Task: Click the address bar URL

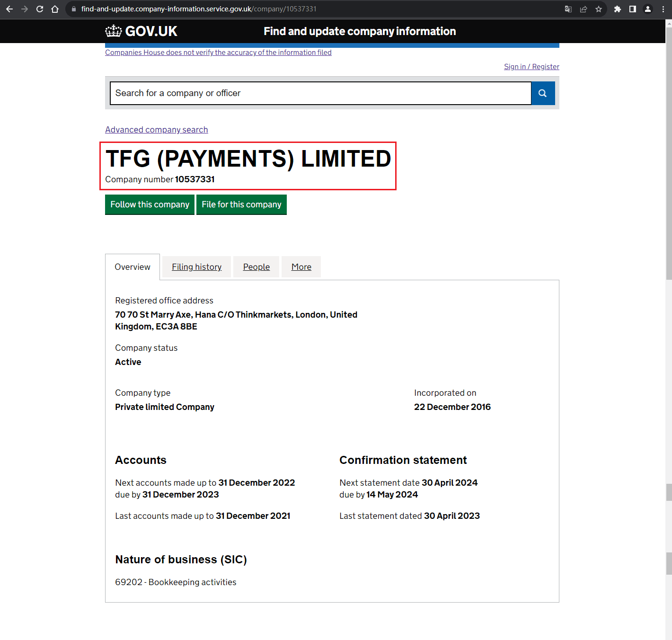Action: (199, 9)
